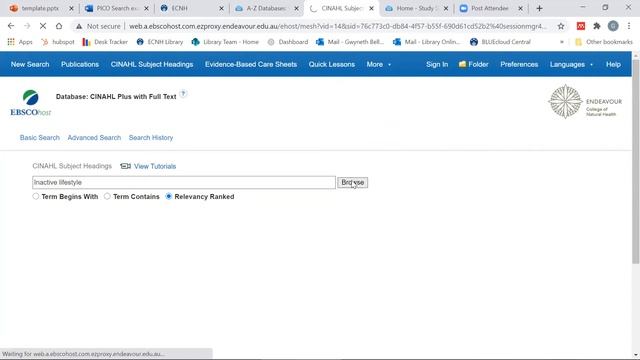Open Search History
The height and width of the screenshot is (360, 640).
point(151,138)
